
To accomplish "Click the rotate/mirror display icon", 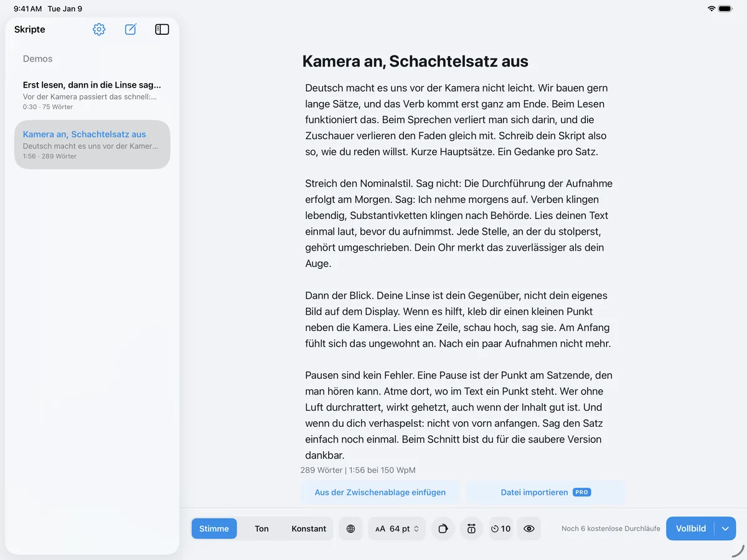I will point(443,529).
